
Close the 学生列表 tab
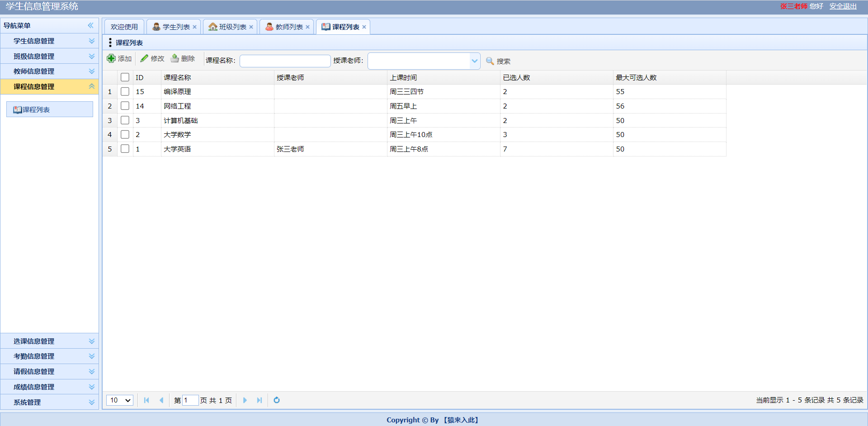195,27
